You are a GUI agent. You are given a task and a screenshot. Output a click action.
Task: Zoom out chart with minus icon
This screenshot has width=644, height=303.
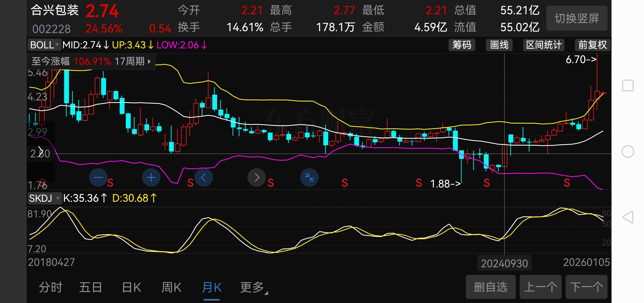click(x=98, y=178)
